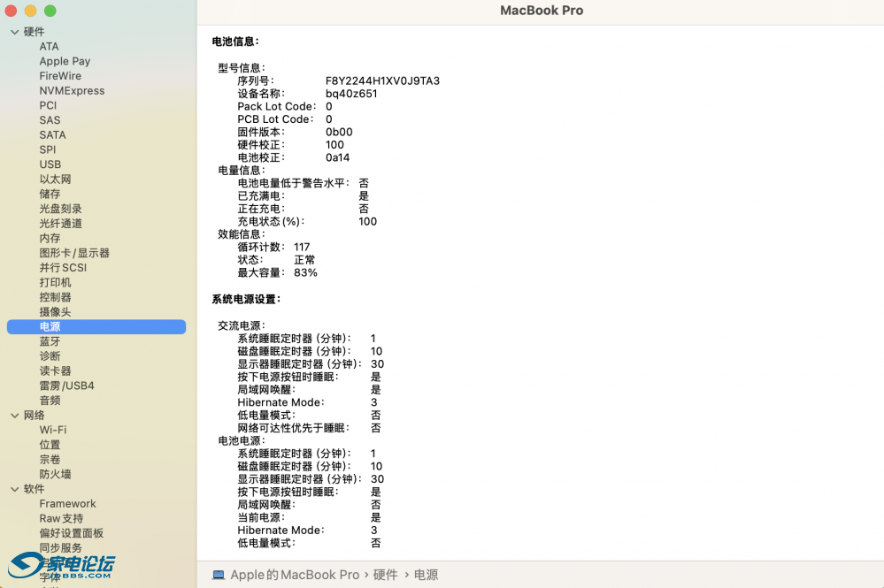Click the 状态 value 正常
Screen dimensions: 884x588
click(x=304, y=260)
